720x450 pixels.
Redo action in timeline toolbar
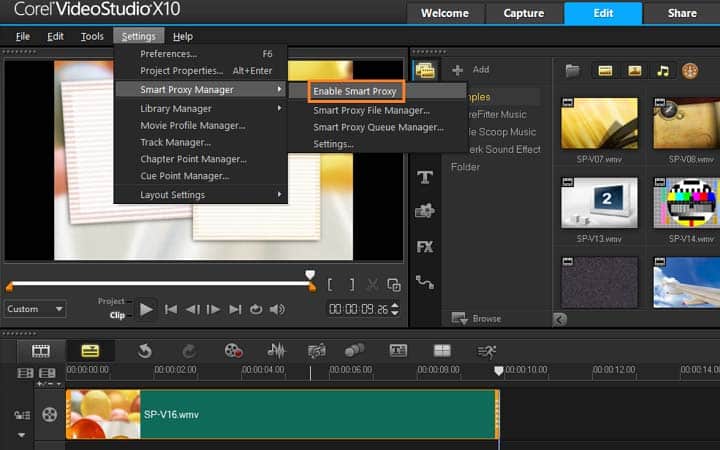click(189, 352)
